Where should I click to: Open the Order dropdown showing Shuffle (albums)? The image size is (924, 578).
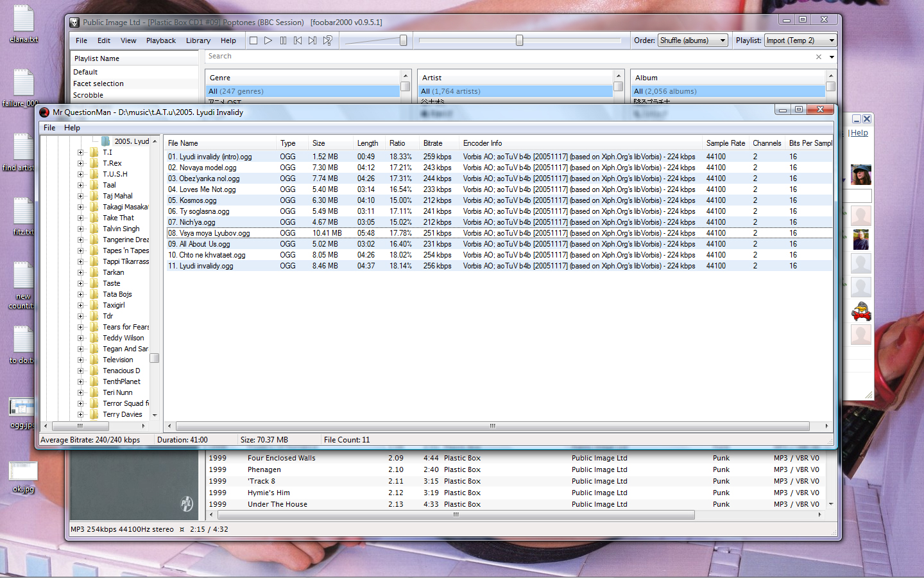point(693,40)
